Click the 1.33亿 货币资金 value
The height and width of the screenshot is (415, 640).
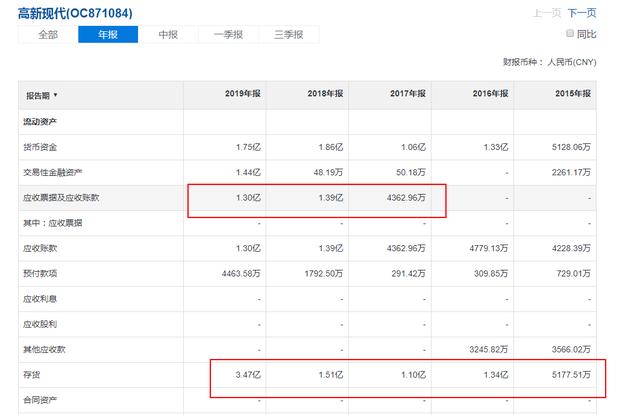coord(496,147)
